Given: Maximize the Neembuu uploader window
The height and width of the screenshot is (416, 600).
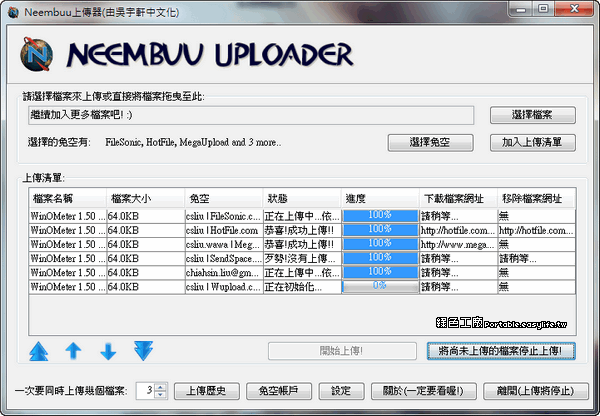Looking at the screenshot, I should pos(543,9).
